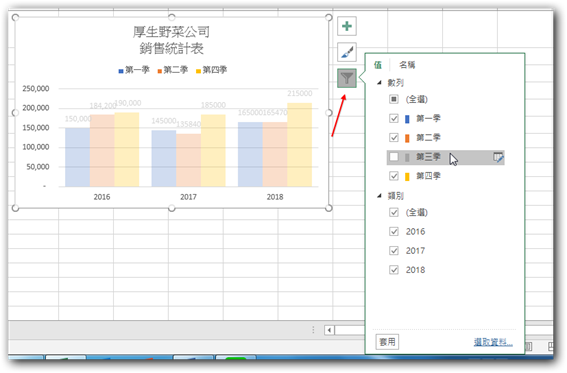This screenshot has height=373, width=567.
Task: Open the Chart Styles paintbrush button
Action: (x=347, y=52)
